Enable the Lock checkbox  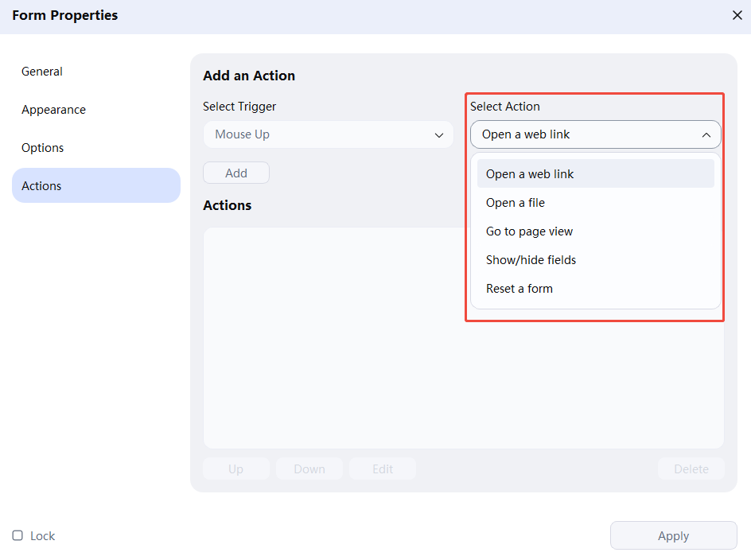pos(18,535)
